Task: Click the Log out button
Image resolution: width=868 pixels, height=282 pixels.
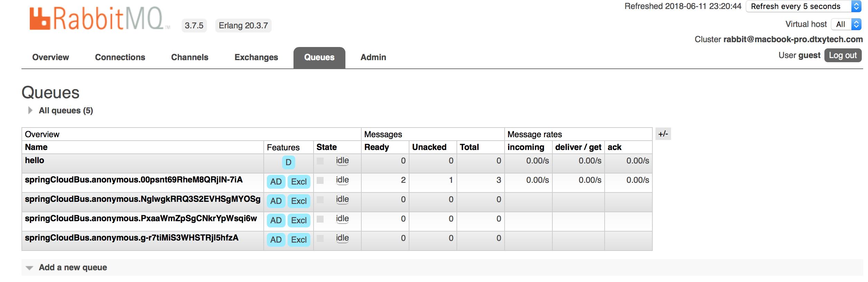Action: coord(843,55)
